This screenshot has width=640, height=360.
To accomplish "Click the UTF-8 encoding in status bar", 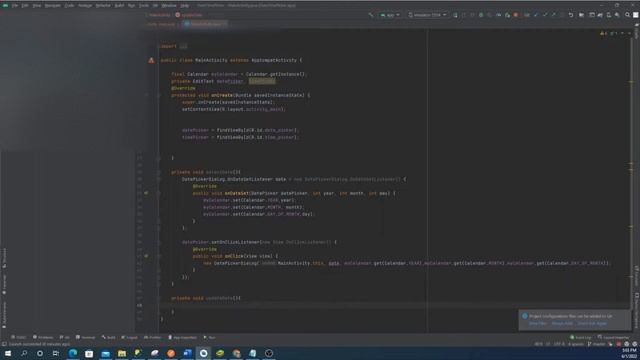I will coord(559,344).
